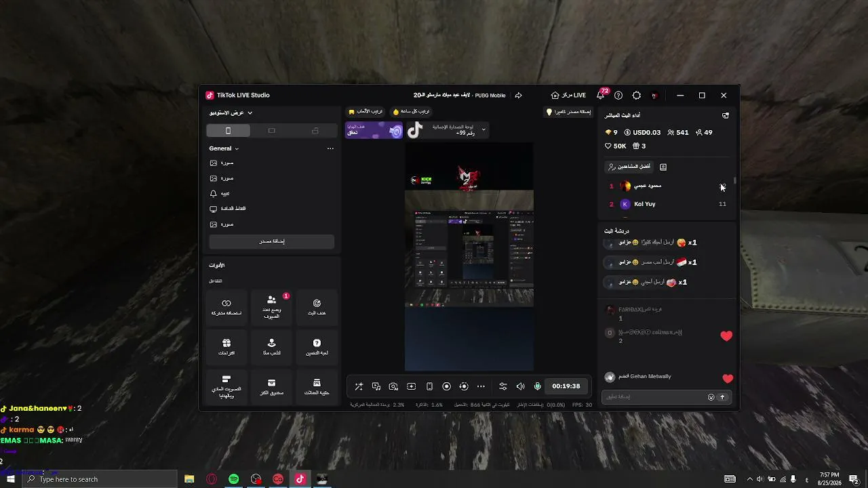The image size is (868, 488).
Task: Click the replay capture icon
Action: click(464, 386)
